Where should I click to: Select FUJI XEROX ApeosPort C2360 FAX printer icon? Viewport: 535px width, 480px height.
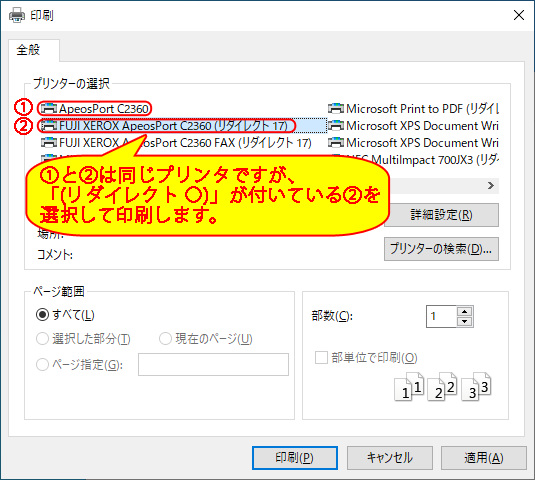click(x=49, y=142)
